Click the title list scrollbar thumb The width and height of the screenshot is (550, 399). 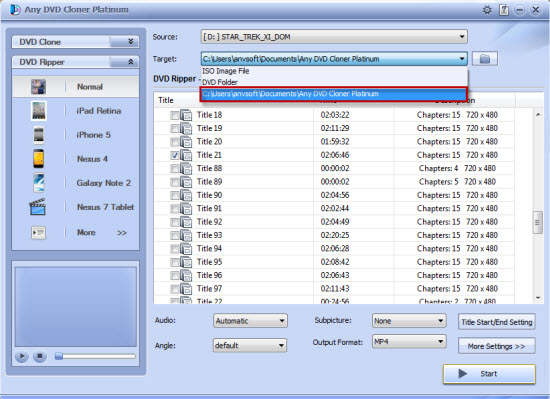538,222
